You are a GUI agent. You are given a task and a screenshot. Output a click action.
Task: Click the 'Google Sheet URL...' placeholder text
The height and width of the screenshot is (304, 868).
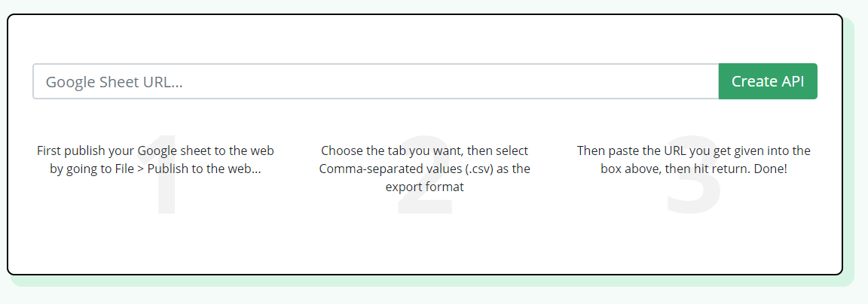point(114,82)
